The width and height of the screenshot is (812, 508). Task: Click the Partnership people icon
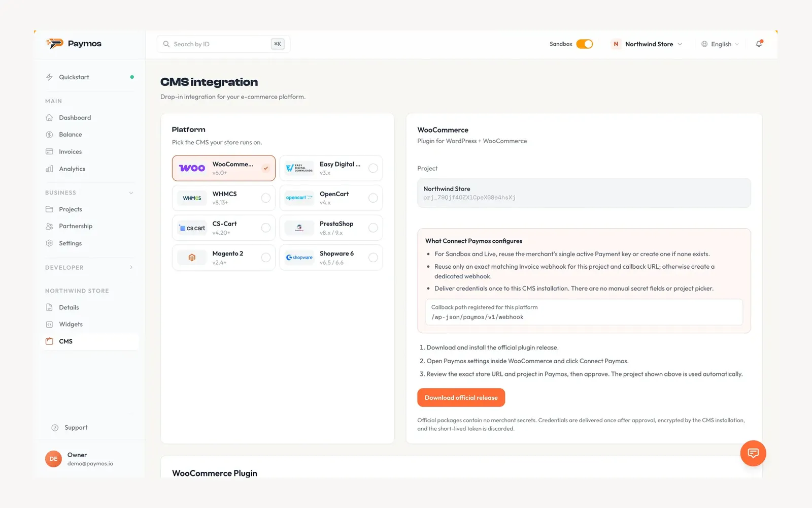click(x=49, y=226)
